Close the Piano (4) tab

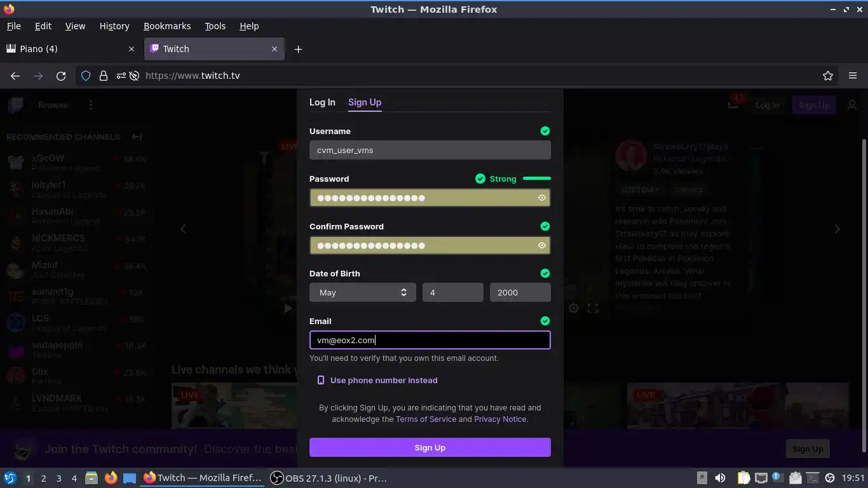[x=132, y=49]
